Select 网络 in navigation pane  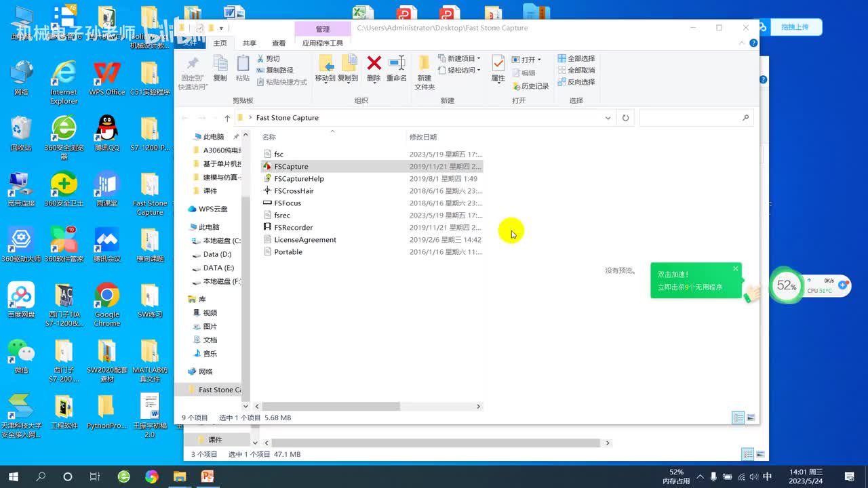pos(205,371)
